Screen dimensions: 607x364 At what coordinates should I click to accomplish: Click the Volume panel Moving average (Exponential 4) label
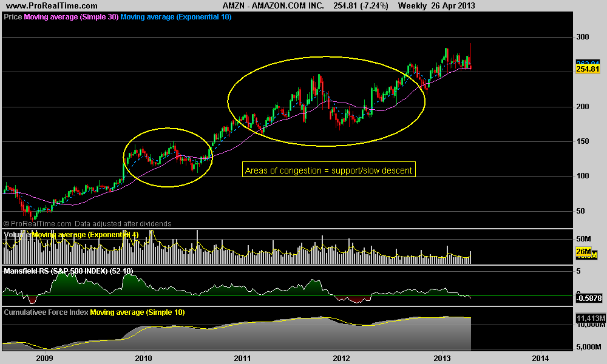[85, 235]
